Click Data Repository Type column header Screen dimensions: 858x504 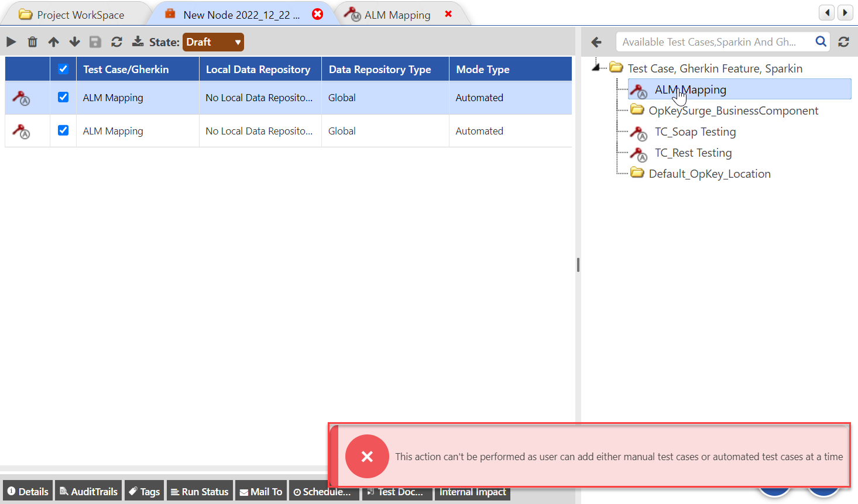coord(385,69)
